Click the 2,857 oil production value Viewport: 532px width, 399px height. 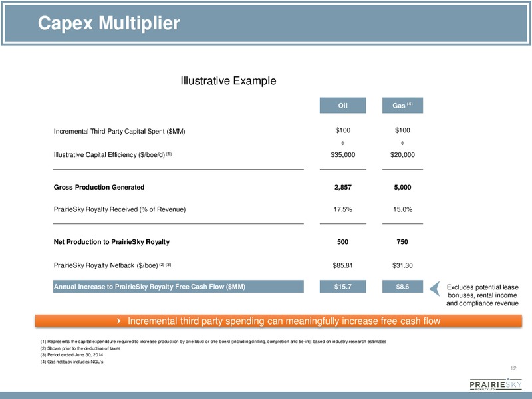(342, 187)
